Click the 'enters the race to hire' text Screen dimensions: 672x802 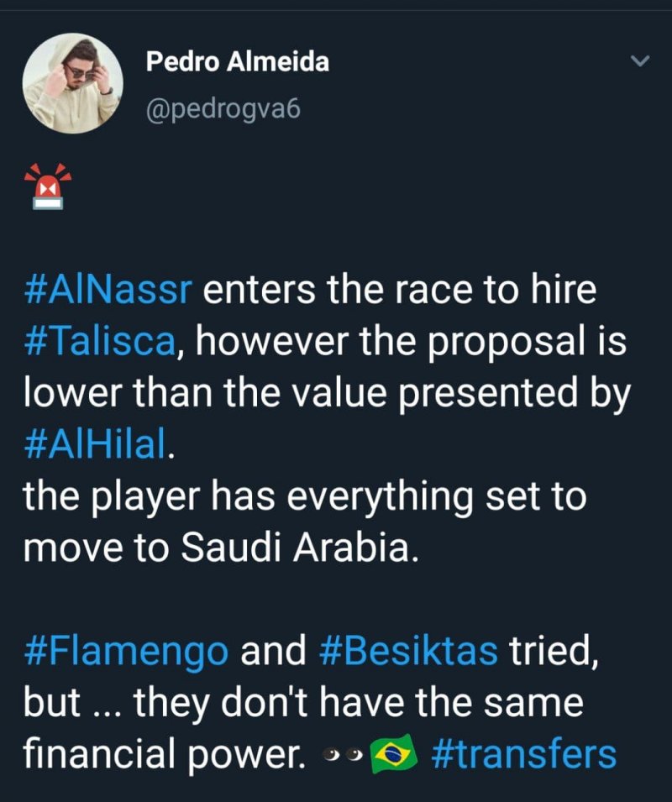(400, 291)
